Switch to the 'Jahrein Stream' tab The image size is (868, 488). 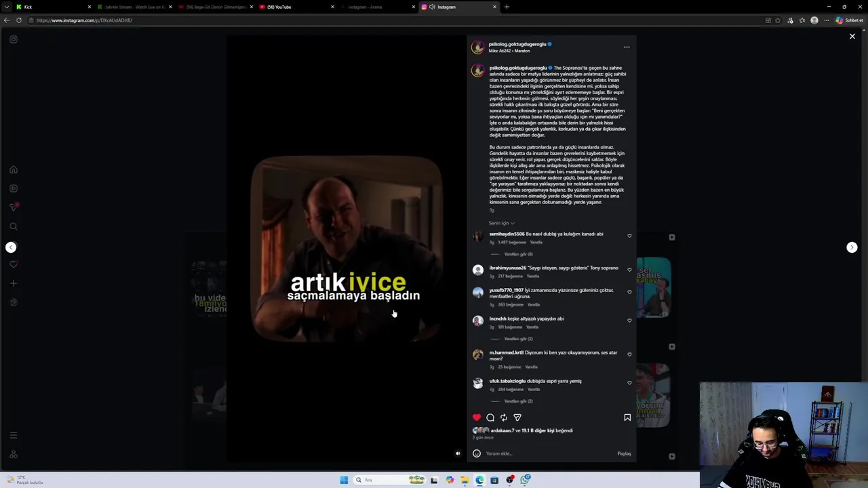[x=134, y=7]
